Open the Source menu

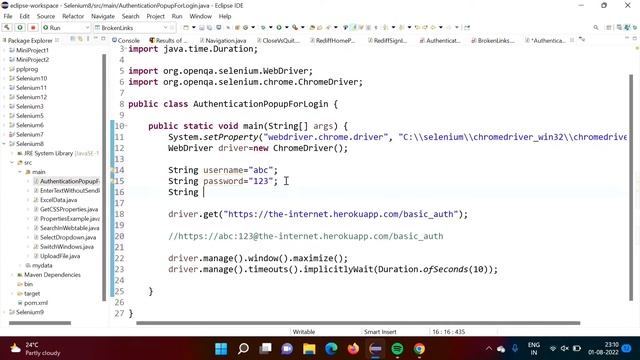point(46,16)
